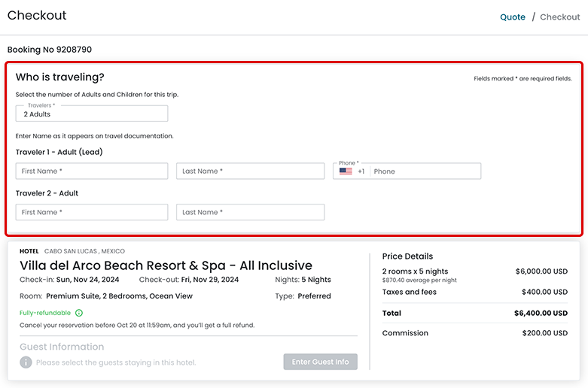Click the CABO SAN LUCAS, MEXICO location text
Screen dimensions: 588x388
[x=85, y=251]
